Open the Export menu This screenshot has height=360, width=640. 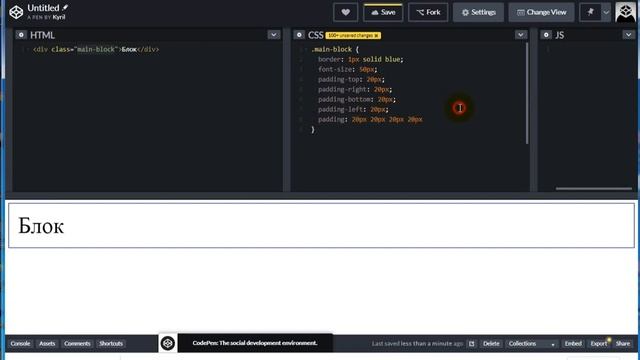point(599,344)
